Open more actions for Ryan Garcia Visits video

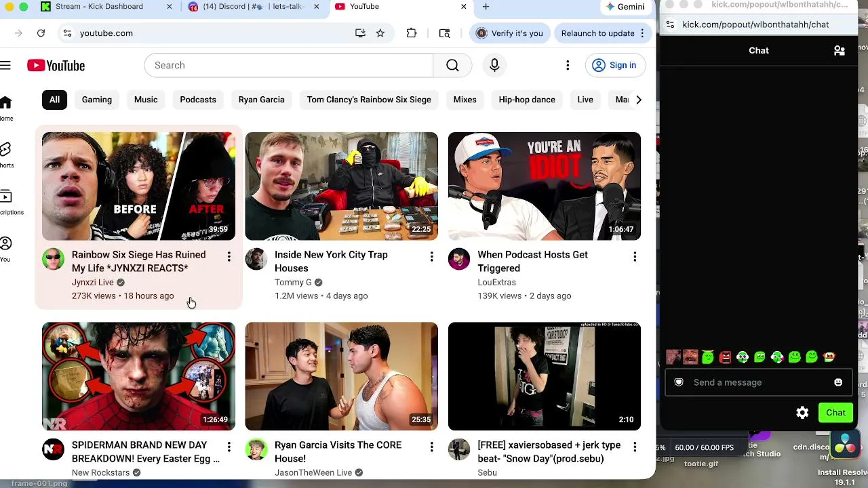(431, 447)
